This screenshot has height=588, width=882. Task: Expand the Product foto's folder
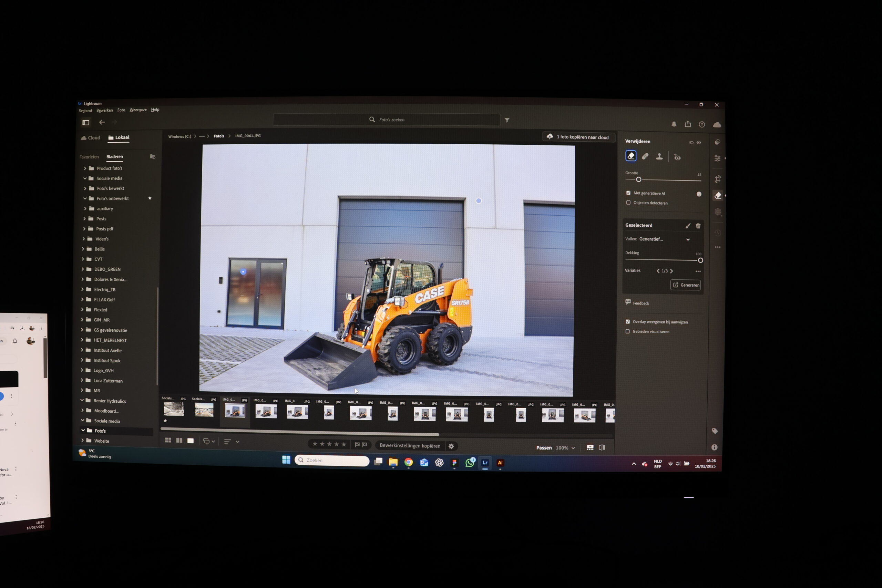coord(85,168)
